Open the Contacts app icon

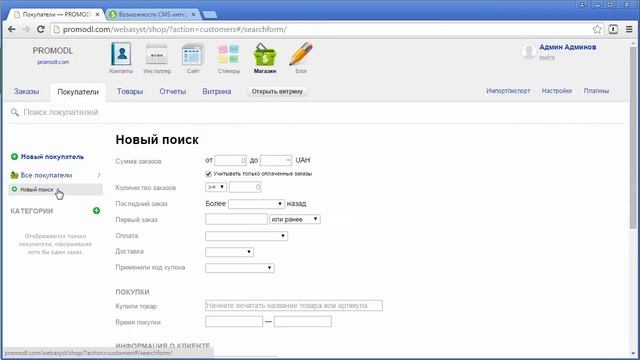point(121,54)
